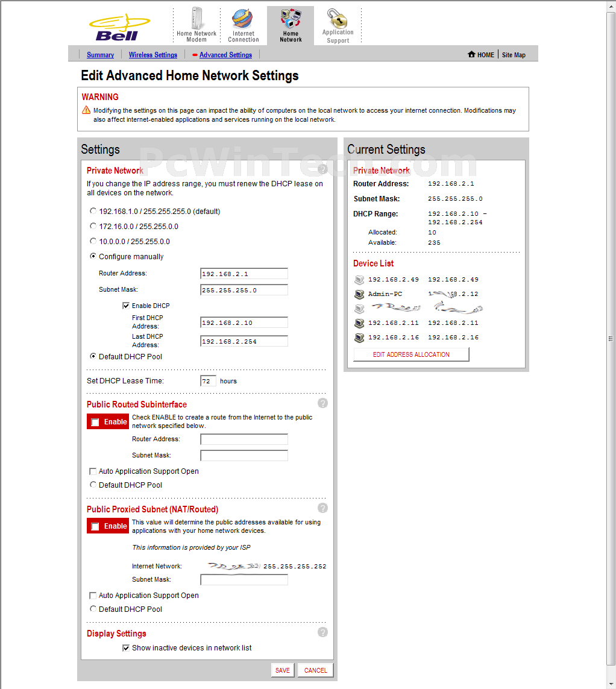The image size is (616, 689).
Task: Select the Home Network computers icon
Action: tap(291, 19)
